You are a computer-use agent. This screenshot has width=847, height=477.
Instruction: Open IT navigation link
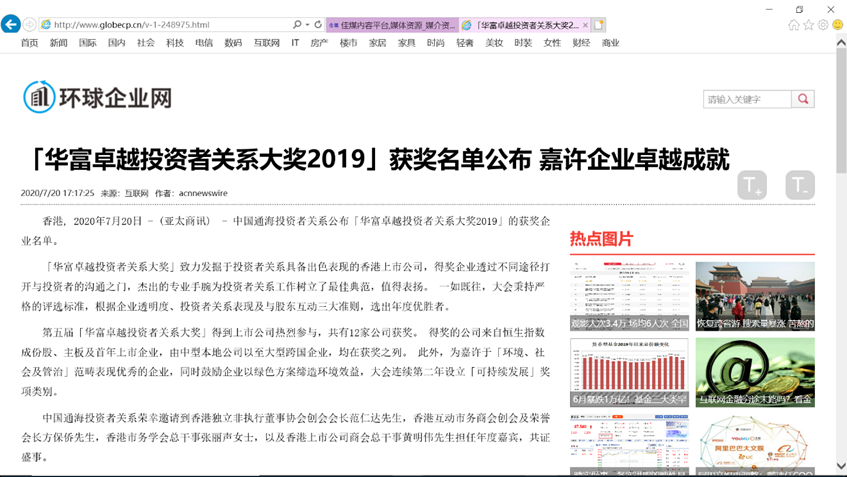pyautogui.click(x=295, y=43)
